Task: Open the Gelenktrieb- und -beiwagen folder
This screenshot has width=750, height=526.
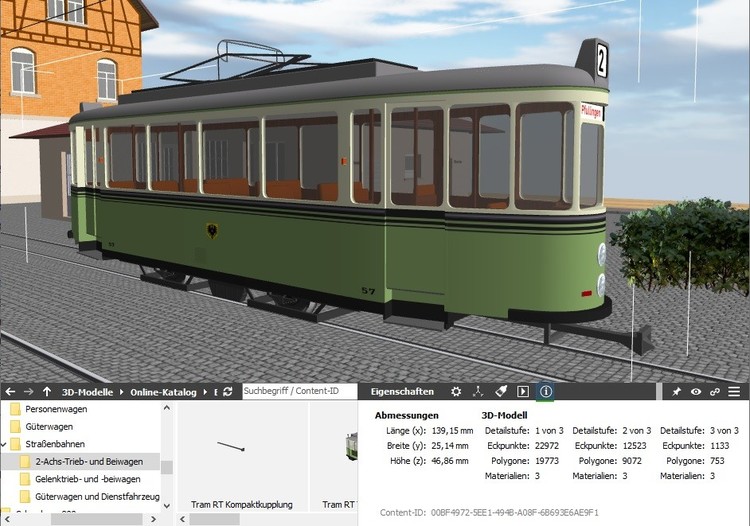Action: coord(88,479)
